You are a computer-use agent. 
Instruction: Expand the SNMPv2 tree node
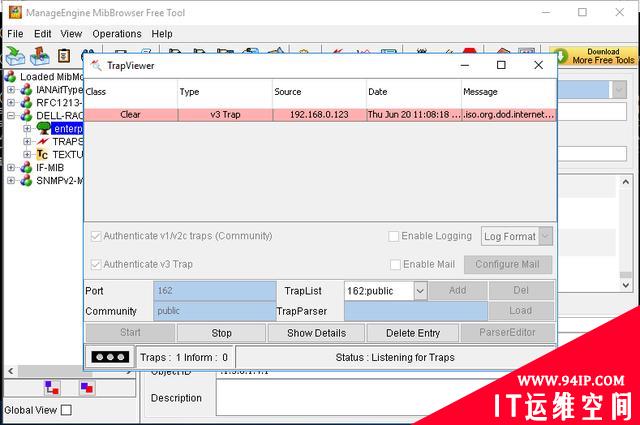pos(11,180)
